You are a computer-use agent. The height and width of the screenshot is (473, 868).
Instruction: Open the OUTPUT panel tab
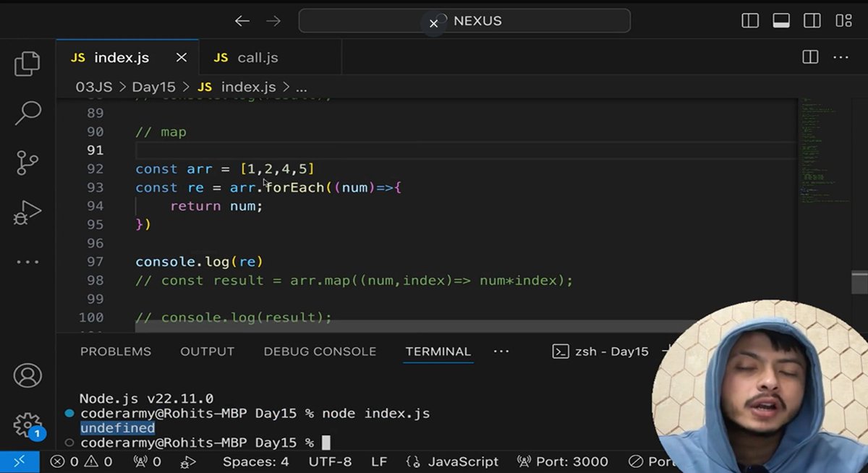208,351
